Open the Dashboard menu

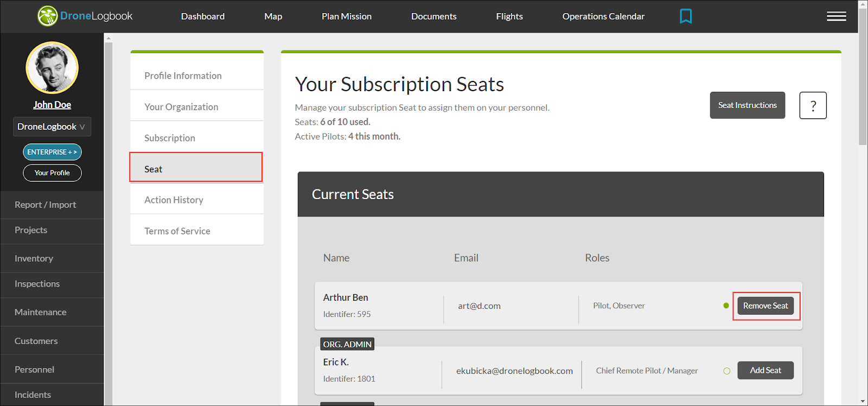coord(203,16)
